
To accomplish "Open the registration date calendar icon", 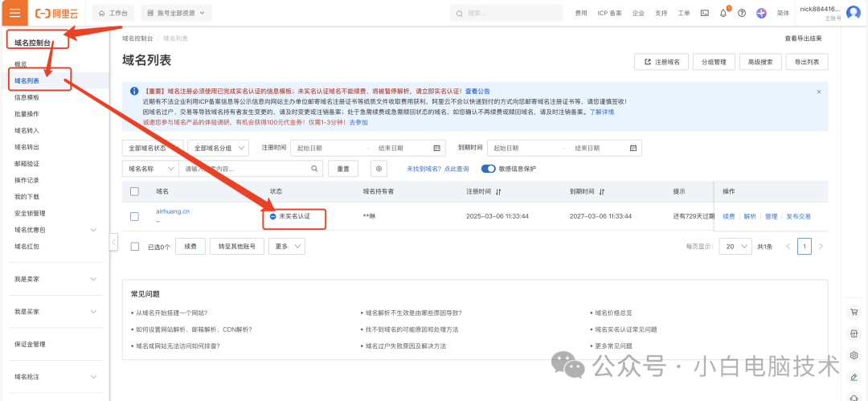I will 436,148.
